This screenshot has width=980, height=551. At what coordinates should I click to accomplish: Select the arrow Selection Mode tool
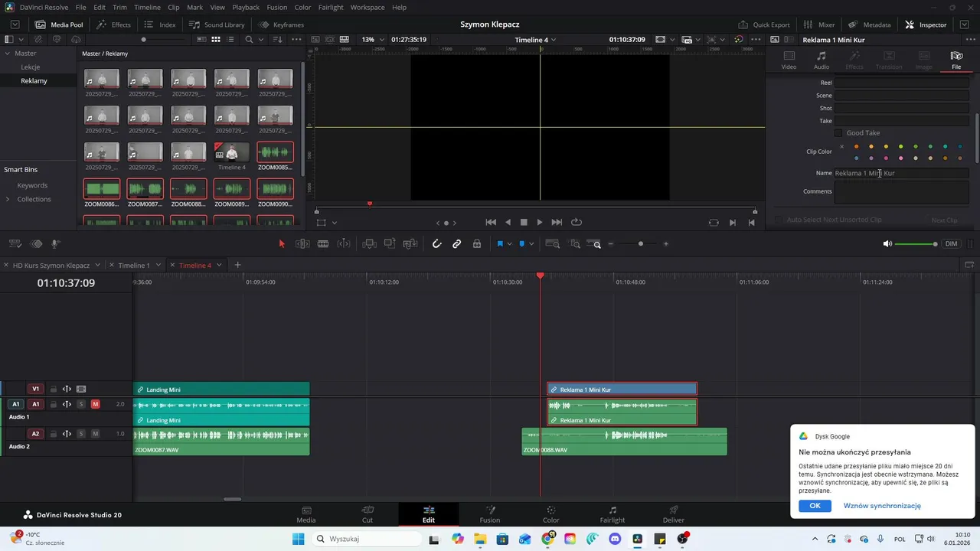tap(281, 244)
